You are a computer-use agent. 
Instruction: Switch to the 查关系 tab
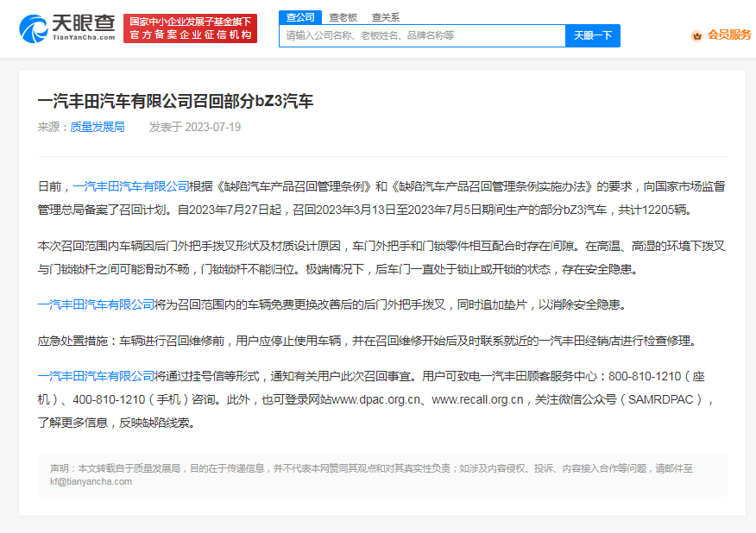(385, 17)
